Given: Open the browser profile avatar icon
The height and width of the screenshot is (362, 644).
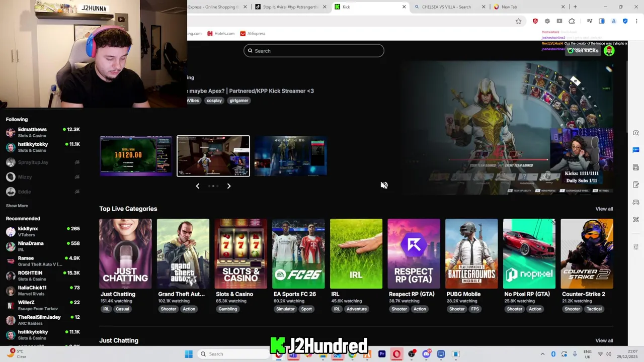Looking at the screenshot, I should [x=613, y=21].
